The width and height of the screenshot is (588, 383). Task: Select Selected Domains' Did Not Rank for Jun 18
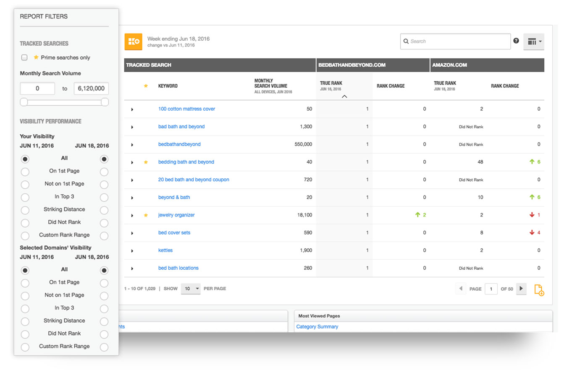(x=104, y=334)
